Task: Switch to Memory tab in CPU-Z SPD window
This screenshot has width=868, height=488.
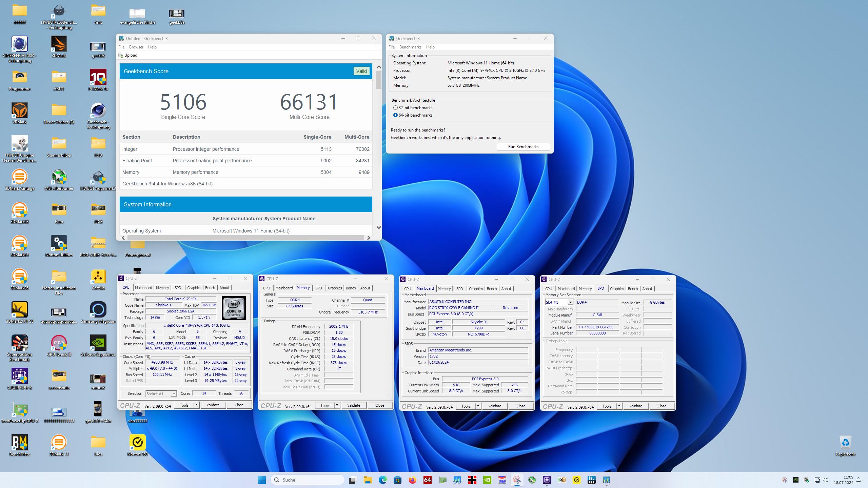Action: coord(585,289)
